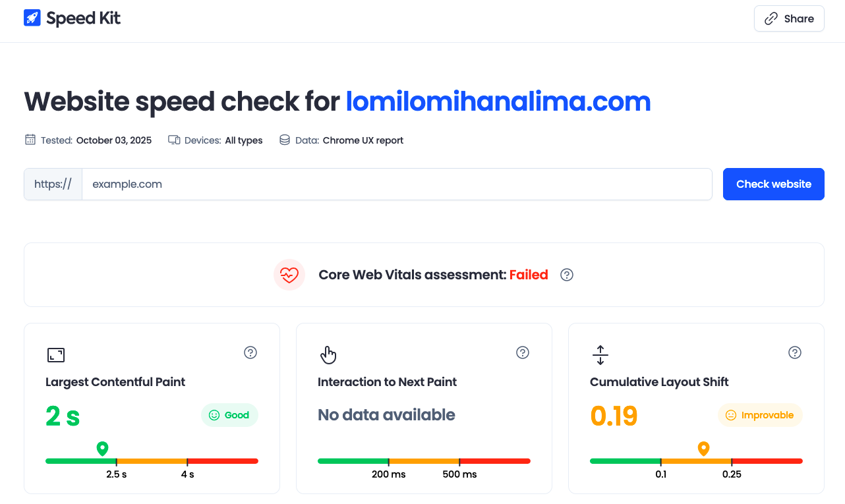Click the calendar icon beside Tested date
Viewport: 845px width, 504px height.
click(30, 140)
